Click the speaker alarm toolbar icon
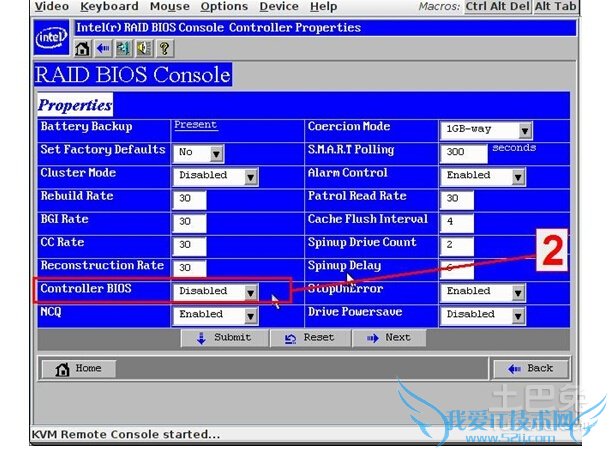Screen dimensions: 613x453 pyautogui.click(x=144, y=48)
